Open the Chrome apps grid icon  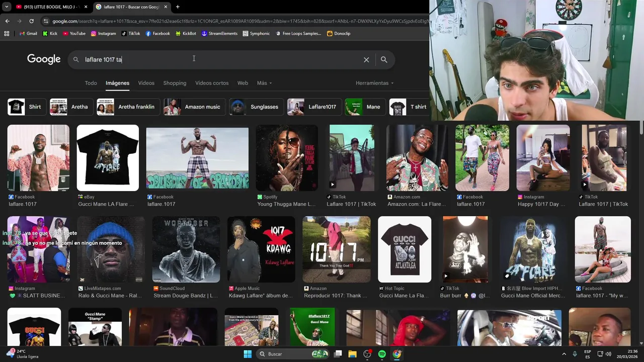point(7,34)
